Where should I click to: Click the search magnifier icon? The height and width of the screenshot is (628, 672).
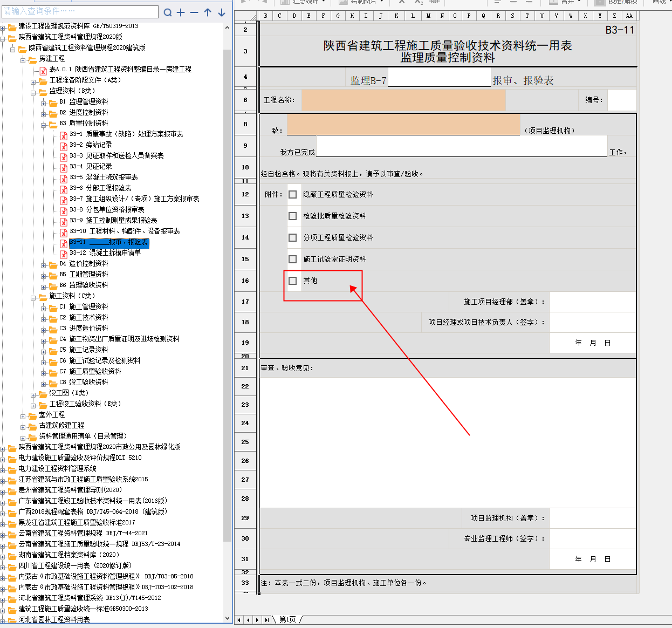click(168, 12)
